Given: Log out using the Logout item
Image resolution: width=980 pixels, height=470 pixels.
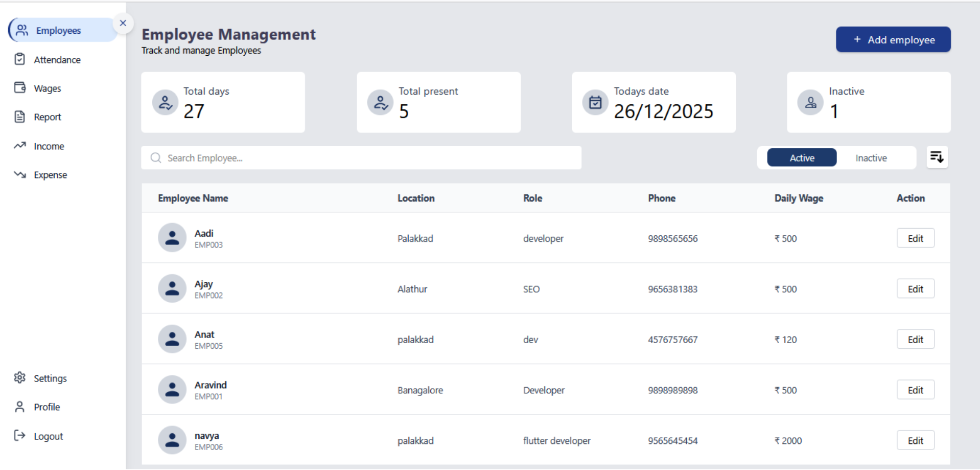Looking at the screenshot, I should coord(48,436).
